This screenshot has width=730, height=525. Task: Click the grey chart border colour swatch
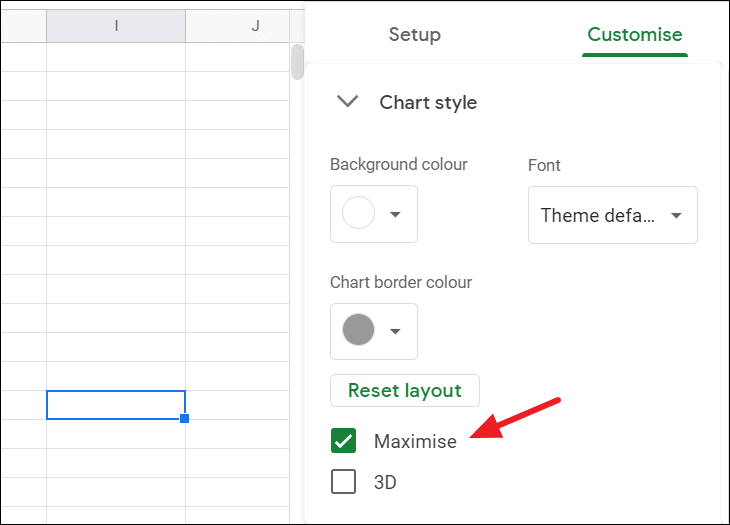pyautogui.click(x=359, y=331)
